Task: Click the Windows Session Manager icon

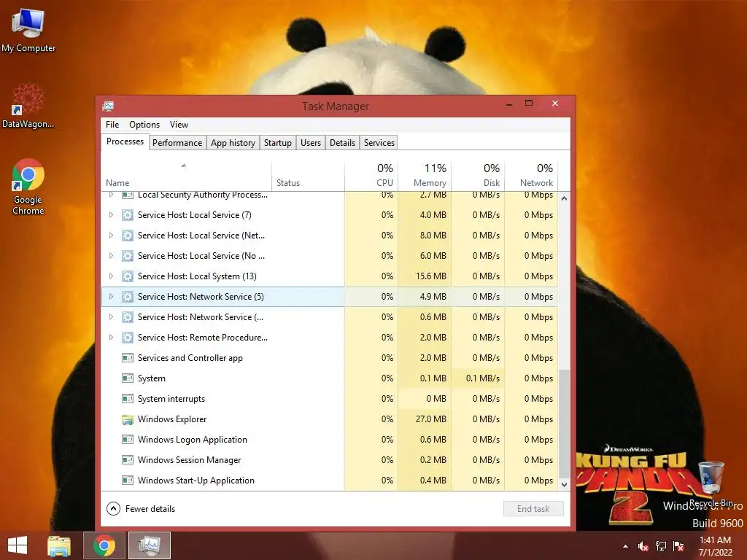Action: [x=127, y=461]
